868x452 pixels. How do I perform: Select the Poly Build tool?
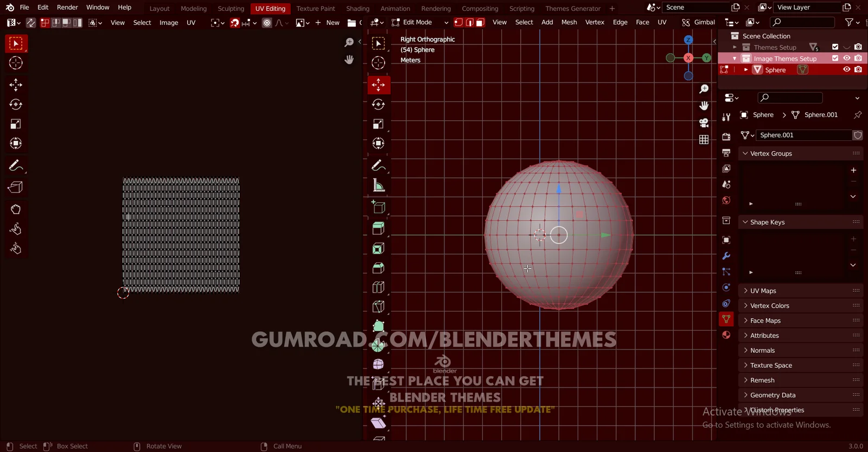[379, 326]
